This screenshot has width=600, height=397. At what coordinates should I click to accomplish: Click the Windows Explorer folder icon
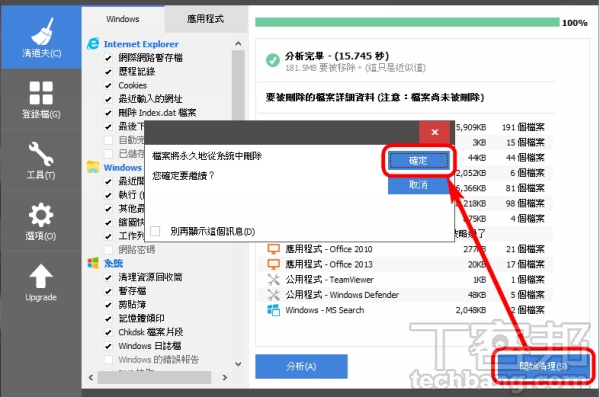coord(93,167)
